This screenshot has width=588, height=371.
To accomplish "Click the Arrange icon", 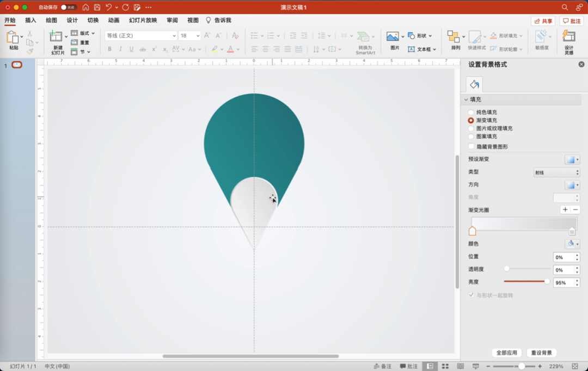I will pyautogui.click(x=454, y=37).
